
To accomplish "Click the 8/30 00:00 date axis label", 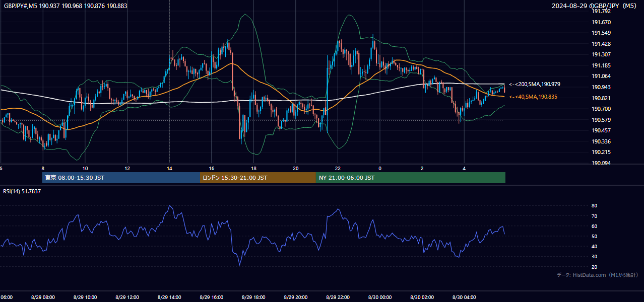I will (380, 297).
